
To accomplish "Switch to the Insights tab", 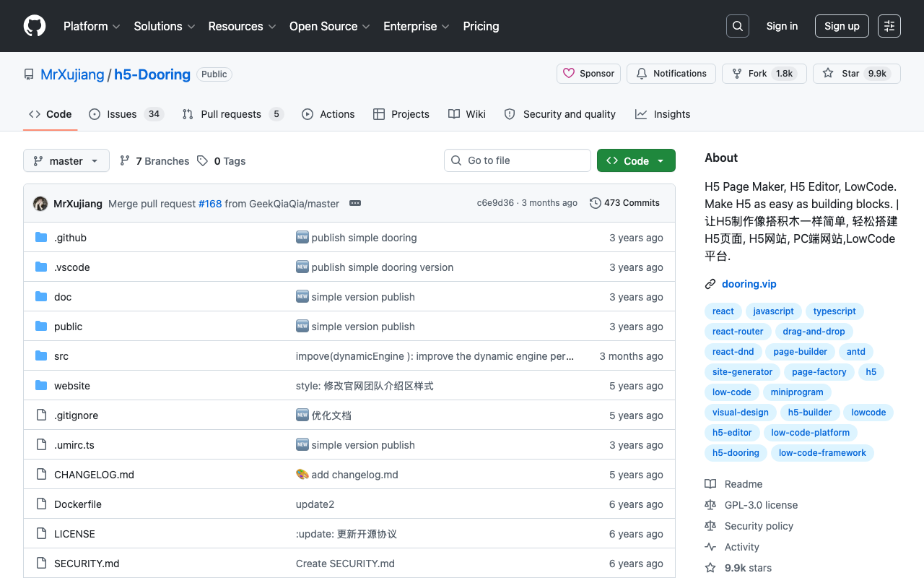I will [x=663, y=114].
